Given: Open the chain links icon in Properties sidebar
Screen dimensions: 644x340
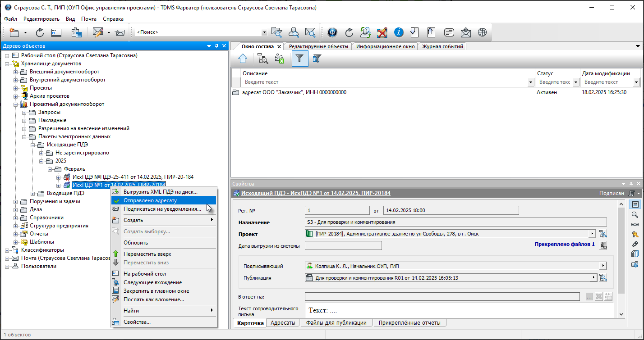Looking at the screenshot, I should [x=635, y=224].
